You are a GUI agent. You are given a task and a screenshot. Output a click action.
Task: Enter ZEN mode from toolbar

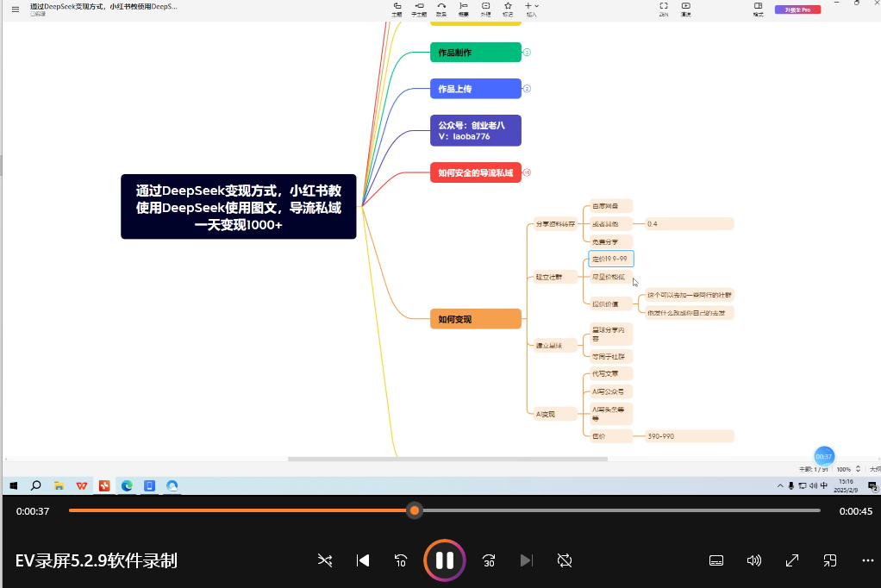pyautogui.click(x=664, y=9)
